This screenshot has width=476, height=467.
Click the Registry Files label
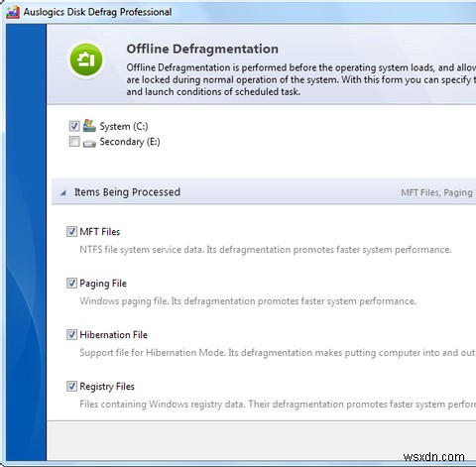point(107,387)
